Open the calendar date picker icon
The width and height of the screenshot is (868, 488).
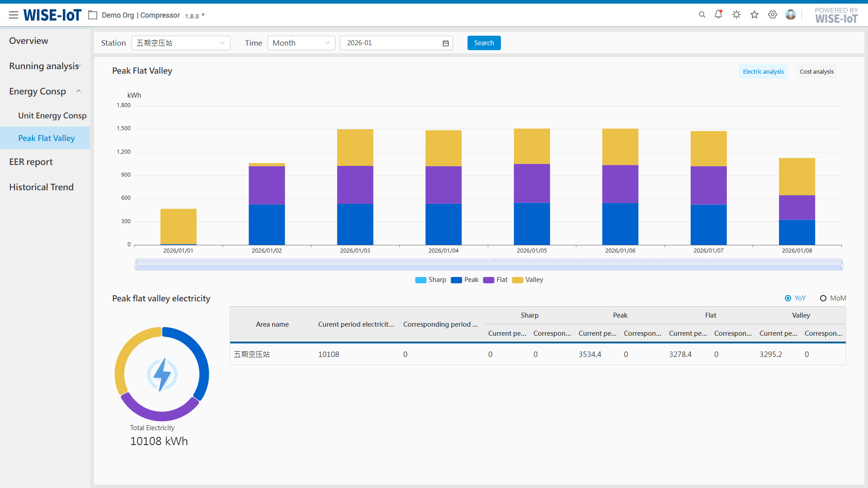(445, 43)
